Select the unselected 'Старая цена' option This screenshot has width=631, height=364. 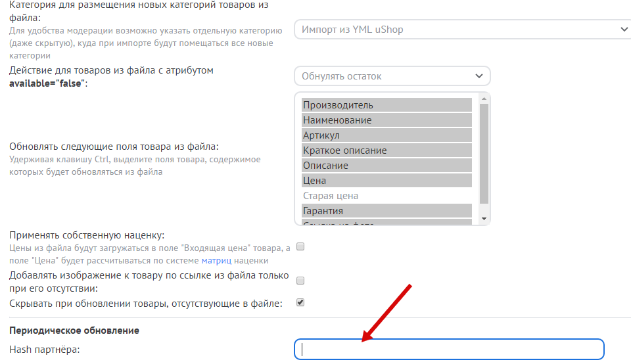tap(386, 196)
